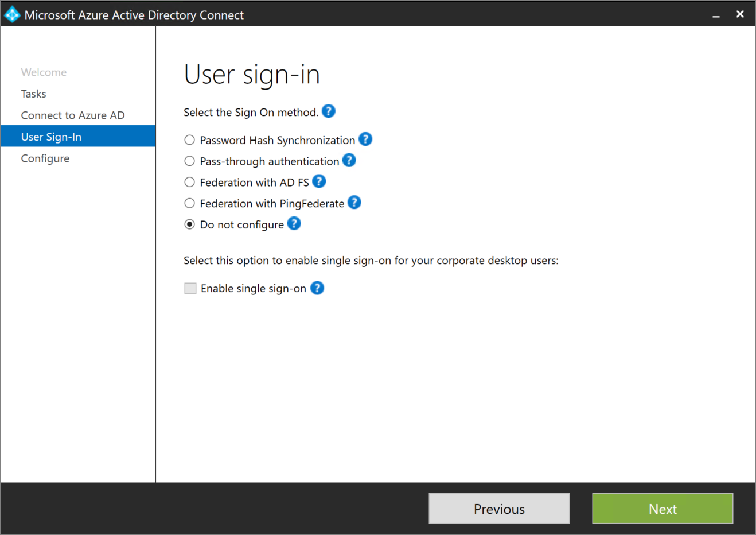This screenshot has width=756, height=535.
Task: Open help for Pass-through authentication
Action: click(x=349, y=161)
